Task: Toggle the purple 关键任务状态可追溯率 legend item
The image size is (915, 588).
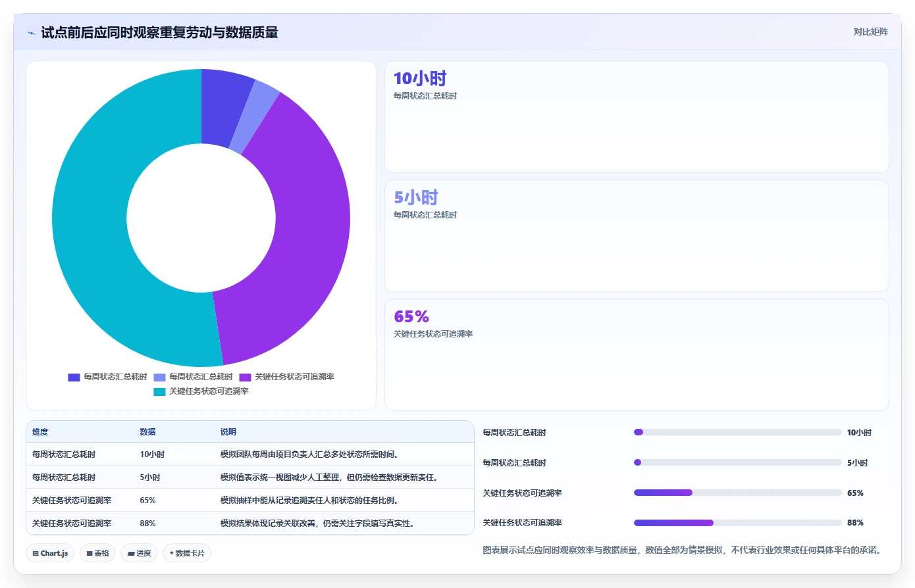Action: coord(287,377)
